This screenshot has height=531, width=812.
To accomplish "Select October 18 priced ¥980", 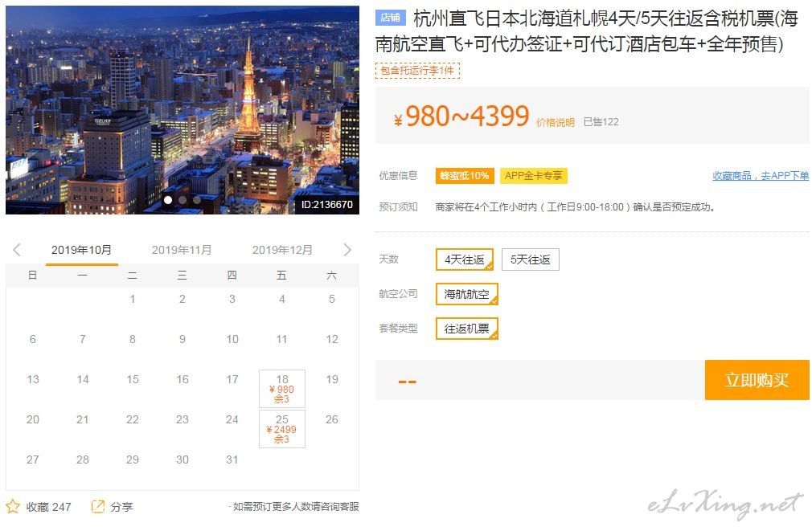I will tap(282, 389).
